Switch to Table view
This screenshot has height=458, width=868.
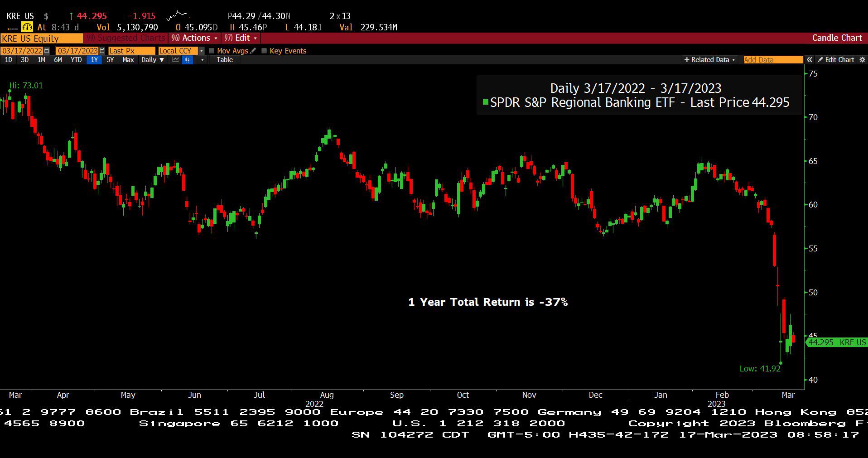coord(225,60)
